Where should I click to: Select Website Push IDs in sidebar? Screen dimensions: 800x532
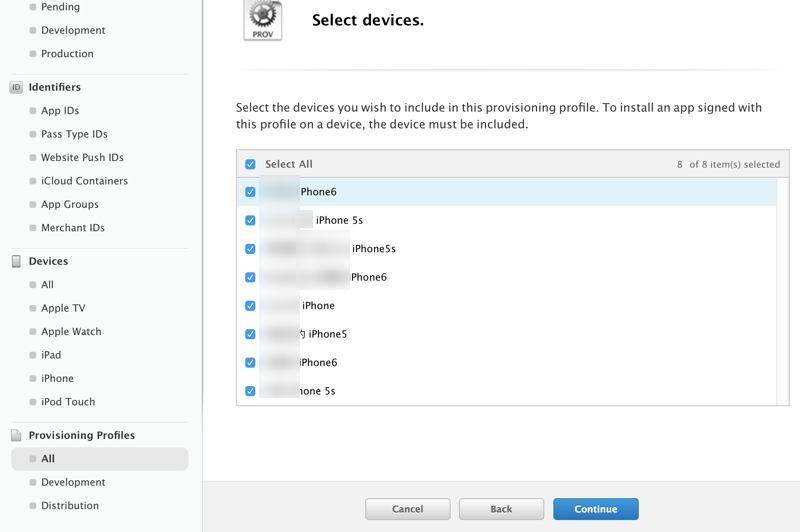[x=82, y=158]
